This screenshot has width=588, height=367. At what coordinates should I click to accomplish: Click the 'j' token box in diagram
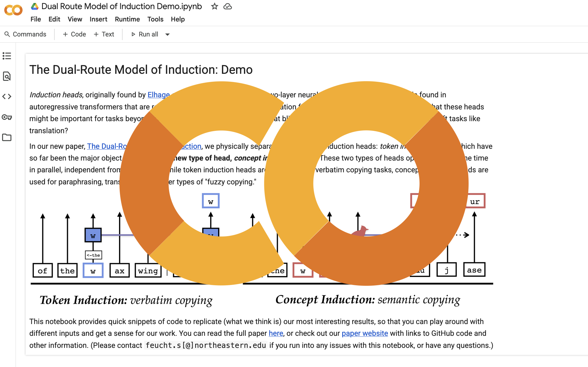pyautogui.click(x=447, y=270)
